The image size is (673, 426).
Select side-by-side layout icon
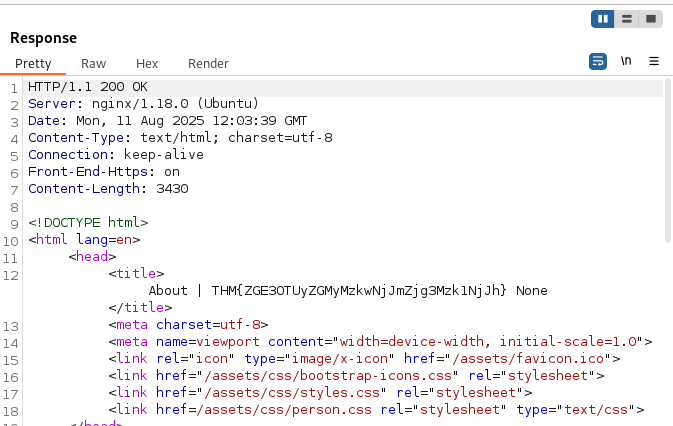click(x=603, y=19)
